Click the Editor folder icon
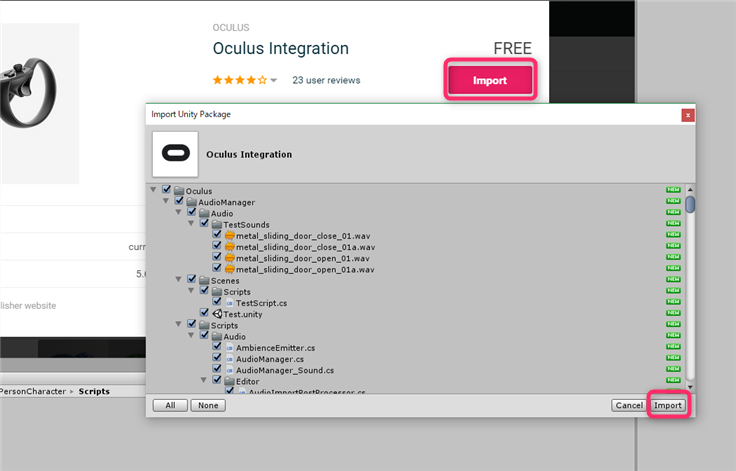This screenshot has height=471, width=736. pyautogui.click(x=230, y=381)
